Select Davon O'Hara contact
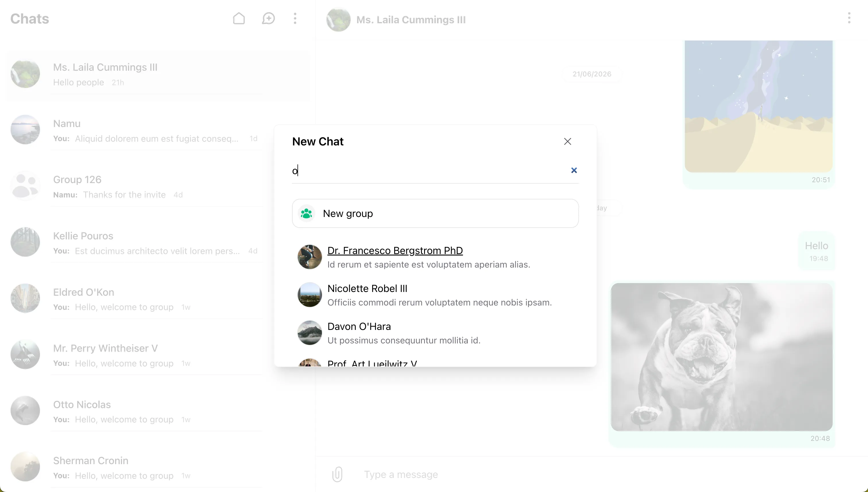Screen dimensions: 868x492 click(x=435, y=333)
